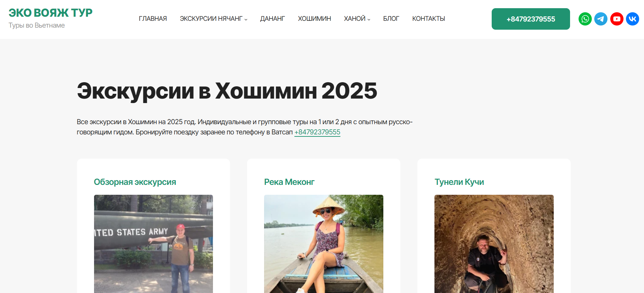Open the Обзорная экскурсия card title
644x293 pixels.
pos(135,182)
